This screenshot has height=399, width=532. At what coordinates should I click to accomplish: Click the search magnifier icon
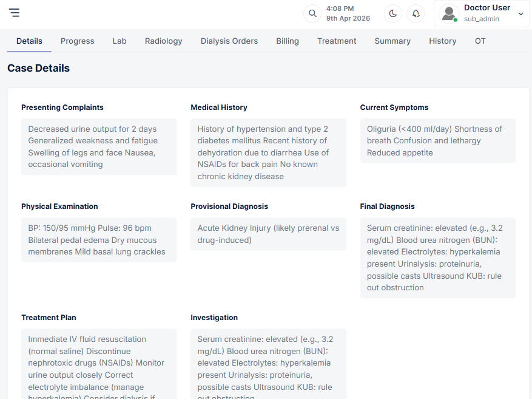(x=312, y=13)
